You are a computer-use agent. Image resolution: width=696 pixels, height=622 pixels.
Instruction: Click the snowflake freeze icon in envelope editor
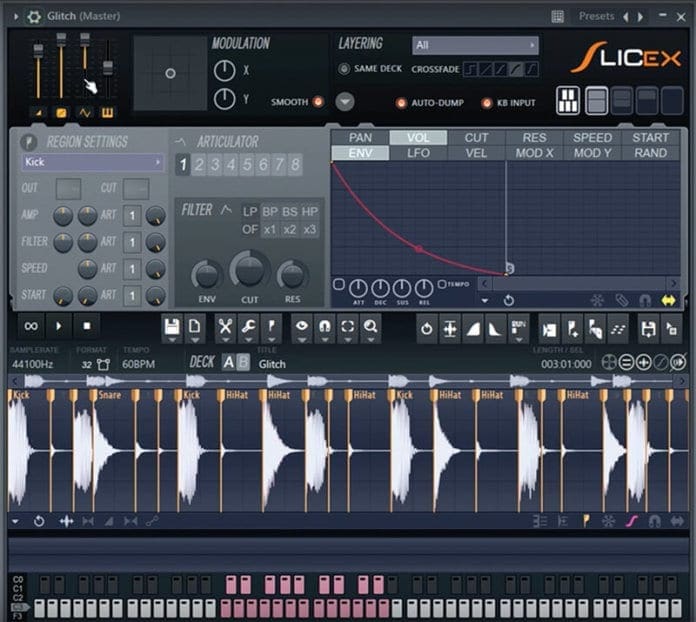click(597, 301)
